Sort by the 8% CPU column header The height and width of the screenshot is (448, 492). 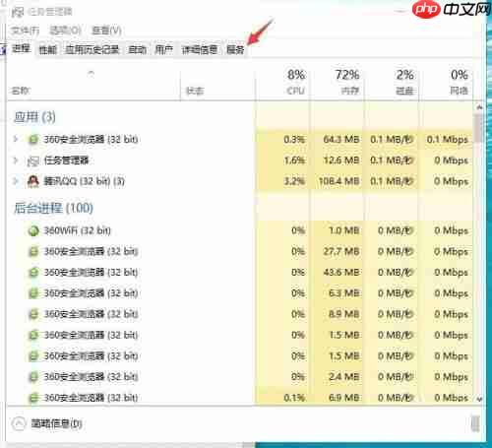282,84
